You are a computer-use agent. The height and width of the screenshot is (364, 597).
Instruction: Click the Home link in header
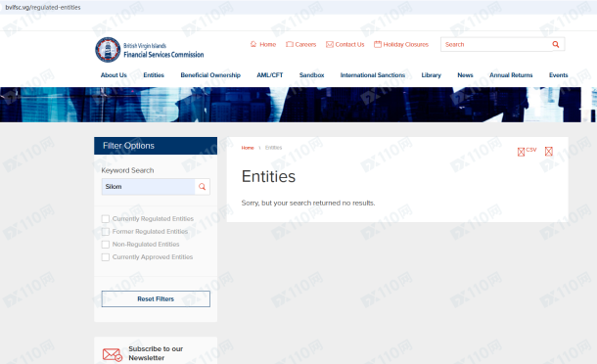(x=268, y=45)
